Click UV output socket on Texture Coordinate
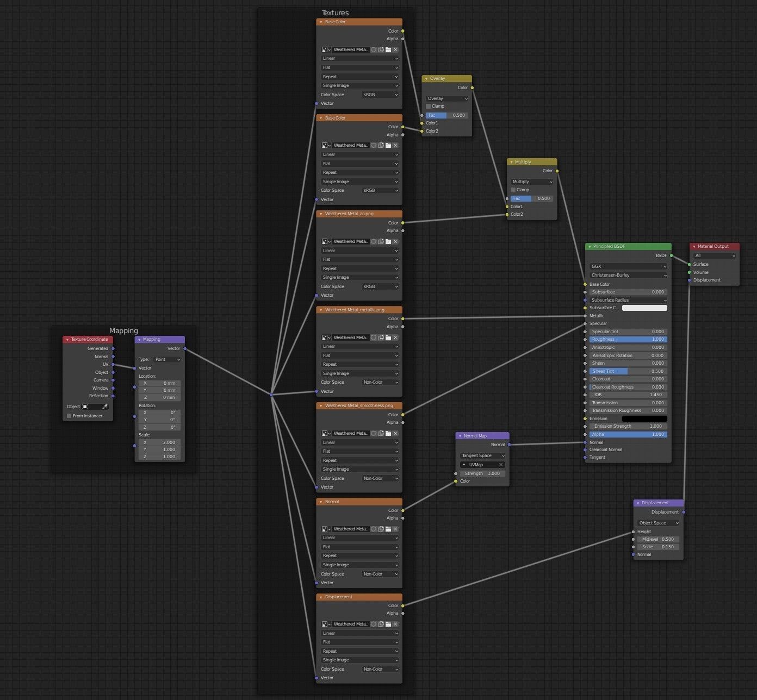The height and width of the screenshot is (700, 757). [113, 364]
